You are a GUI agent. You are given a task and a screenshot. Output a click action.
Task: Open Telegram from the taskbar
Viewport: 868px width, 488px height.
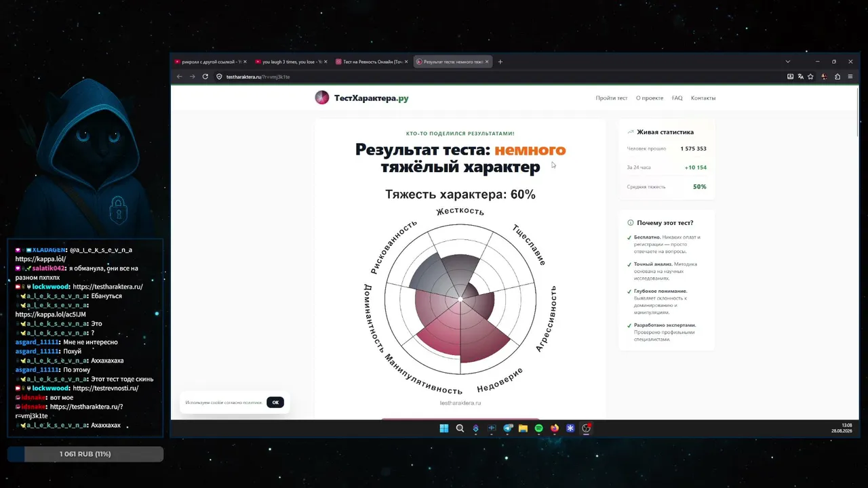(x=507, y=428)
